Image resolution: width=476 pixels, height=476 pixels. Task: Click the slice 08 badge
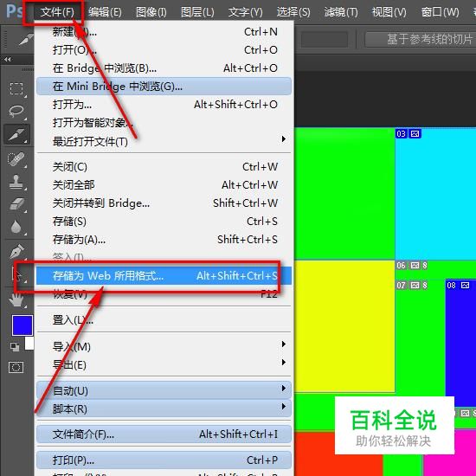pos(458,286)
